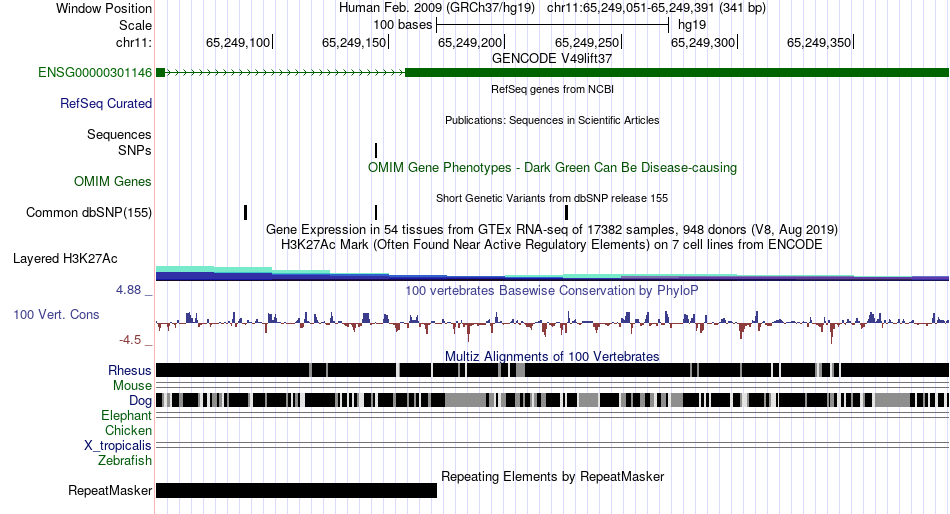950x514 pixels.
Task: Click the ENSG00000301146 gene label
Action: tap(95, 73)
